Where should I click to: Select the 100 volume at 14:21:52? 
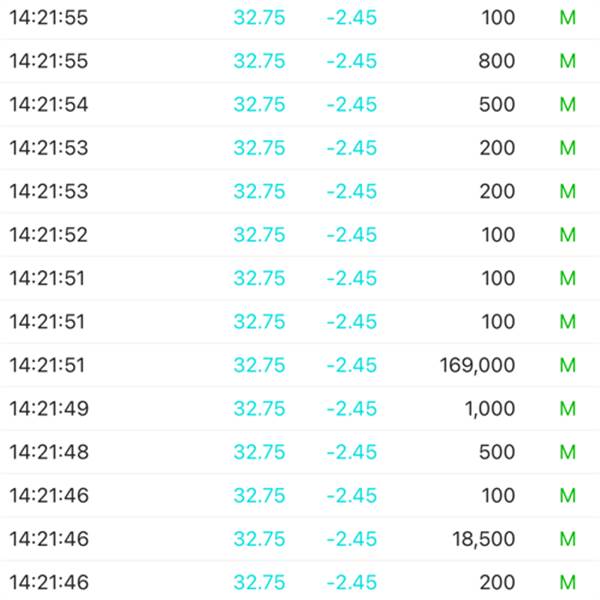pyautogui.click(x=497, y=235)
